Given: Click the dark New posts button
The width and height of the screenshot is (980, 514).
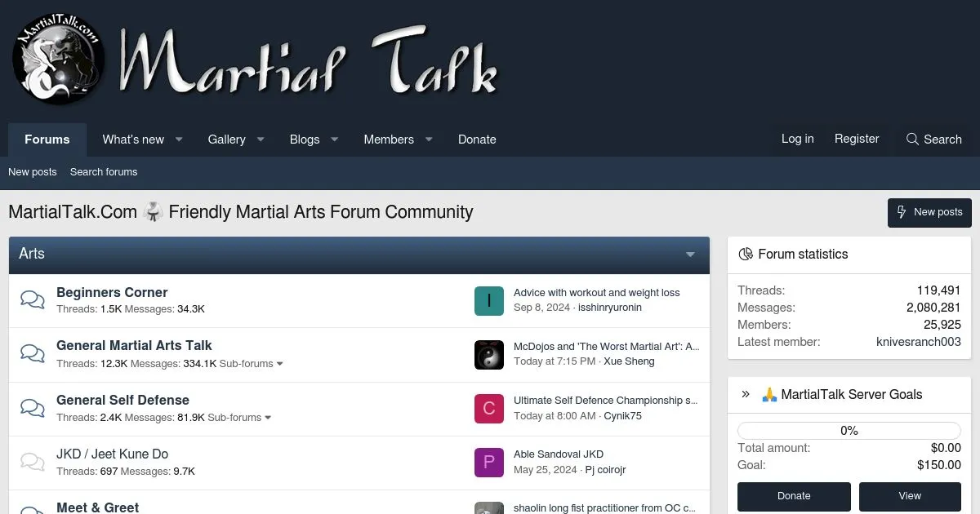Looking at the screenshot, I should tap(929, 212).
